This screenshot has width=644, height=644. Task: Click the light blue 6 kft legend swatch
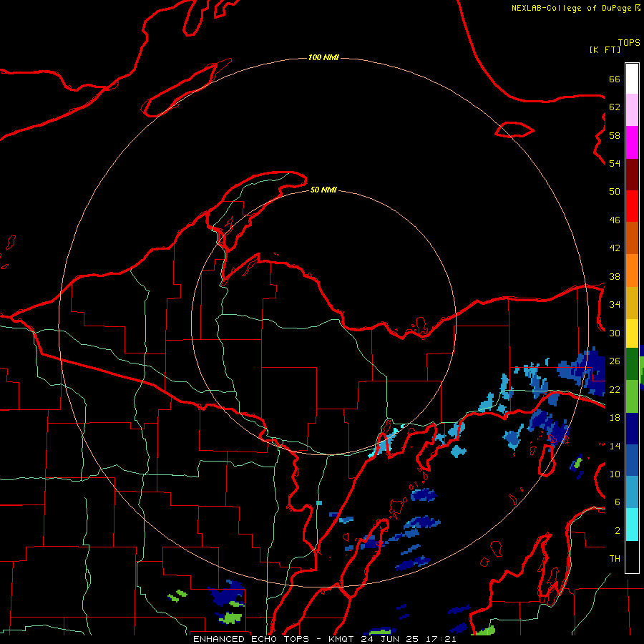(x=632, y=492)
